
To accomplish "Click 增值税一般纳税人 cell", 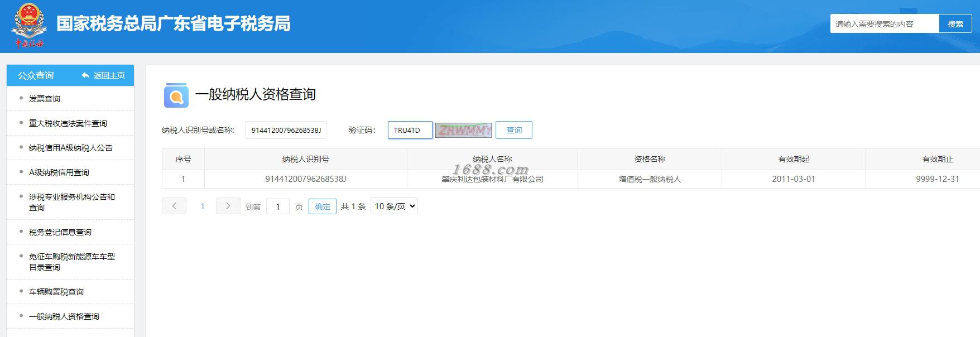I will coord(650,179).
